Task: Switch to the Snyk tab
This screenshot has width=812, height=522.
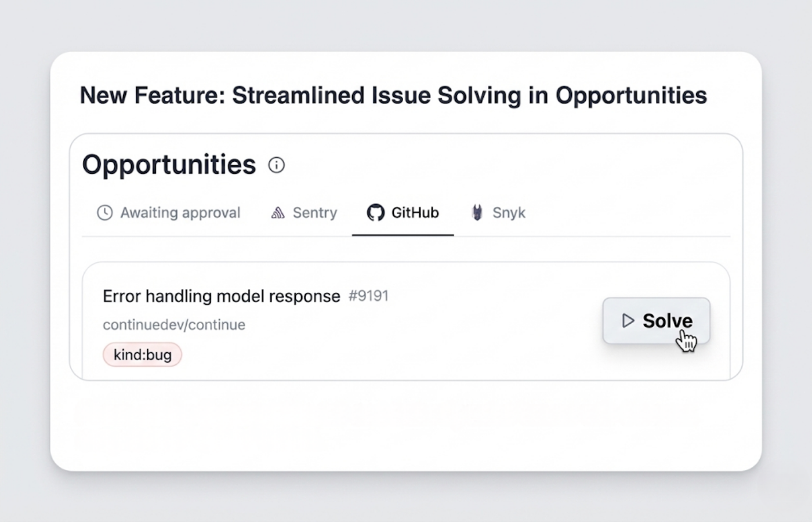Action: click(509, 213)
